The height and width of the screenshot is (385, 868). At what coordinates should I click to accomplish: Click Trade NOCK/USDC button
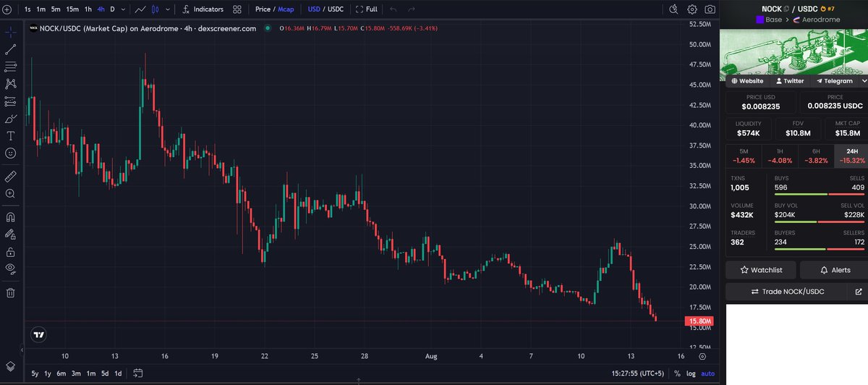tap(788, 292)
